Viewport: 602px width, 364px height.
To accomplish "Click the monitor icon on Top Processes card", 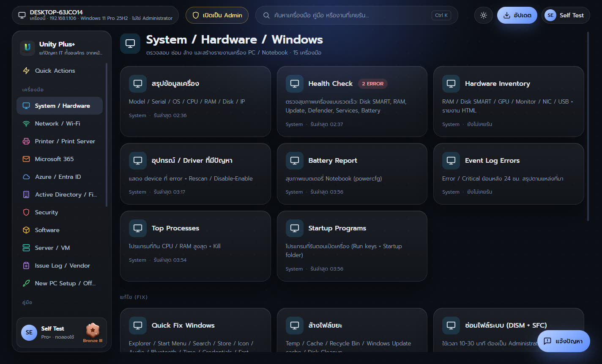I will [x=138, y=228].
